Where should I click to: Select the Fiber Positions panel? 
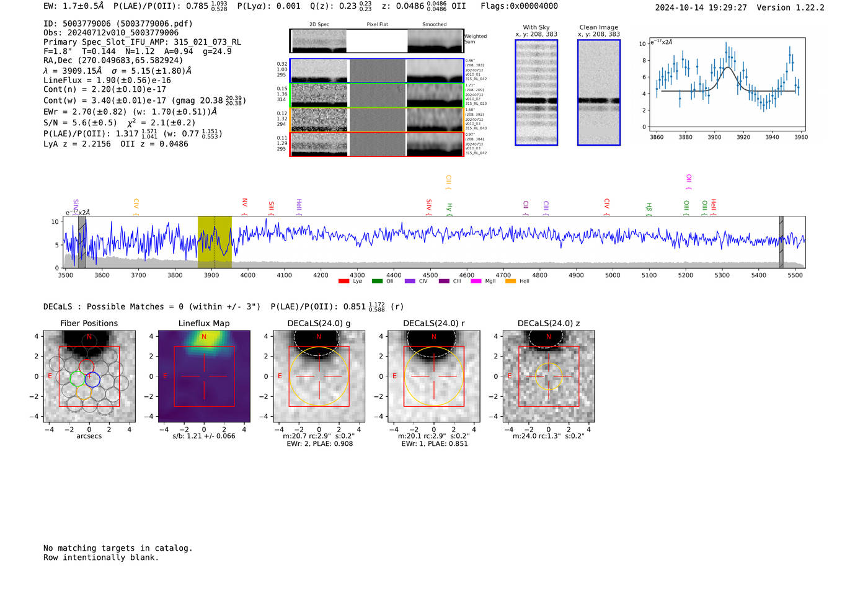tap(89, 376)
